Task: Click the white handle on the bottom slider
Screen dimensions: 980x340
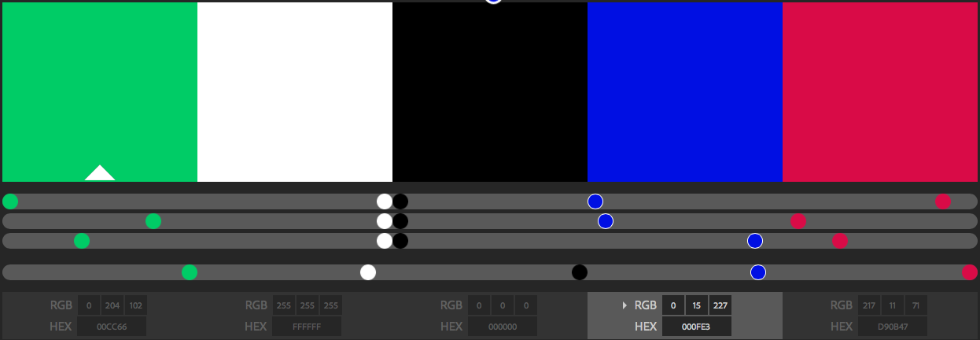Action: click(368, 272)
